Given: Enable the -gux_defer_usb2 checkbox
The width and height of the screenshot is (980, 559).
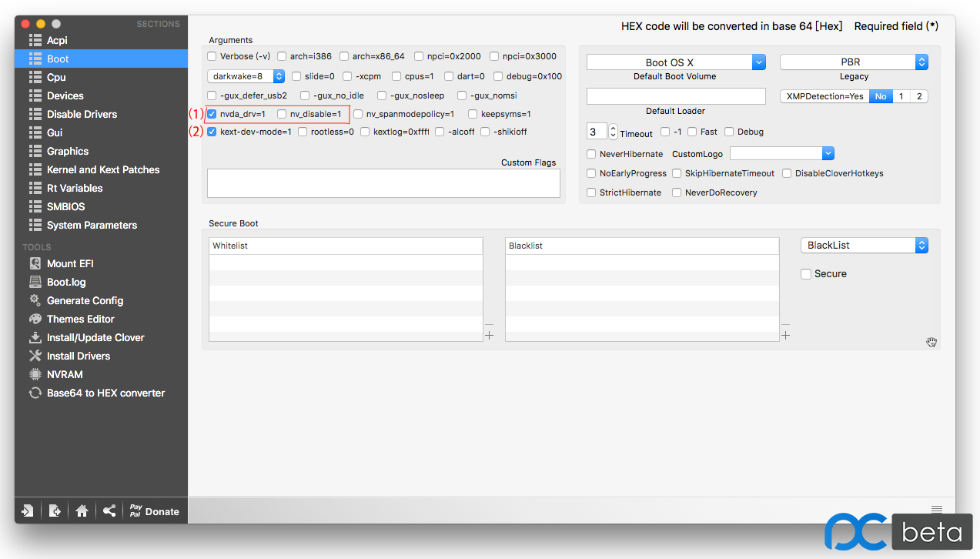Looking at the screenshot, I should click(x=212, y=95).
